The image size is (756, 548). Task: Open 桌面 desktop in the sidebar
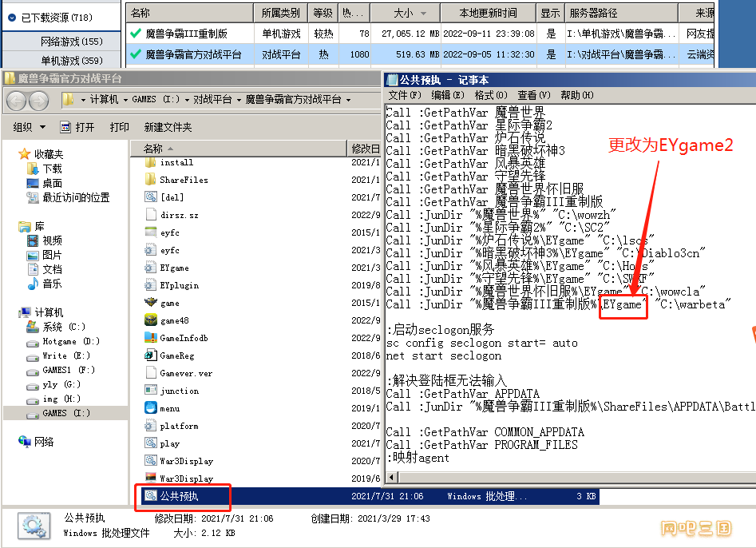[x=45, y=183]
